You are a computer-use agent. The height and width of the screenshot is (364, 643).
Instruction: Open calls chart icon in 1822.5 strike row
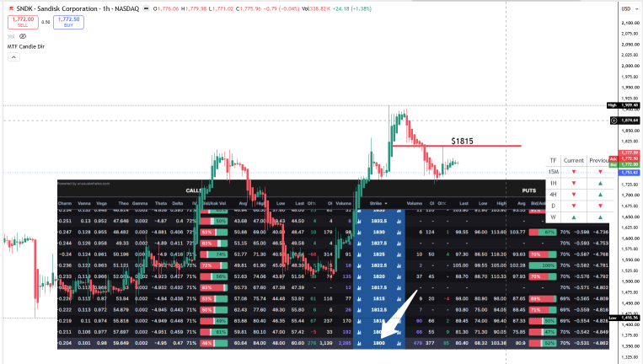click(x=359, y=265)
